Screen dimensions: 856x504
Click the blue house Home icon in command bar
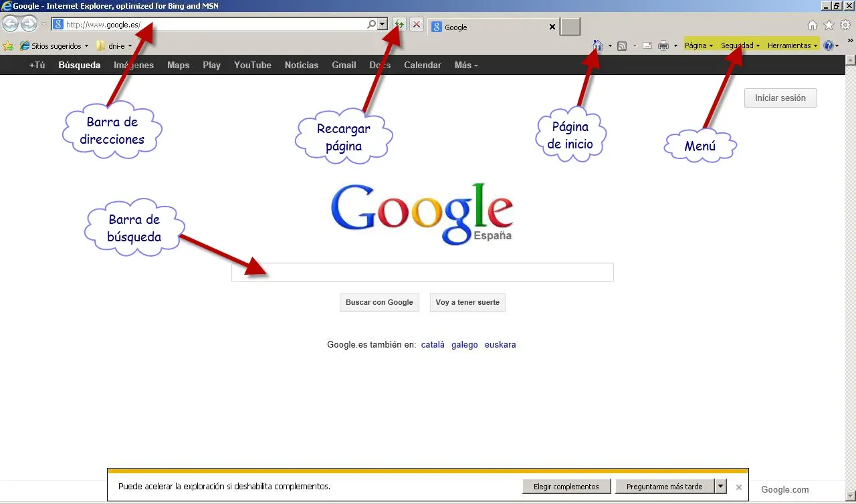(x=599, y=45)
